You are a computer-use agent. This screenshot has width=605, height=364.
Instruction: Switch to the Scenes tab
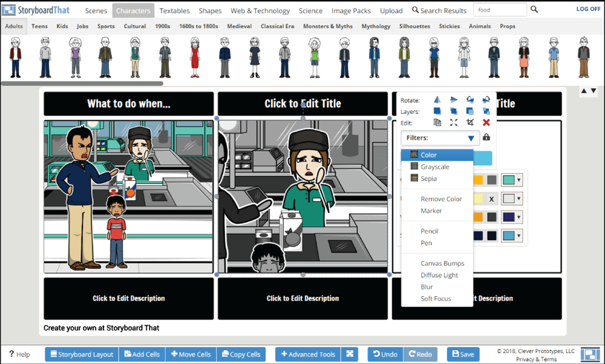click(96, 11)
